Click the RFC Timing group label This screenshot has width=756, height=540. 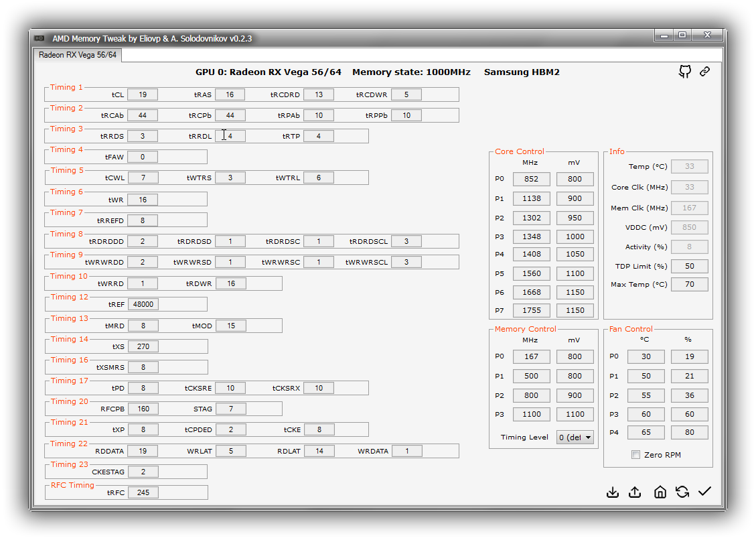(72, 485)
